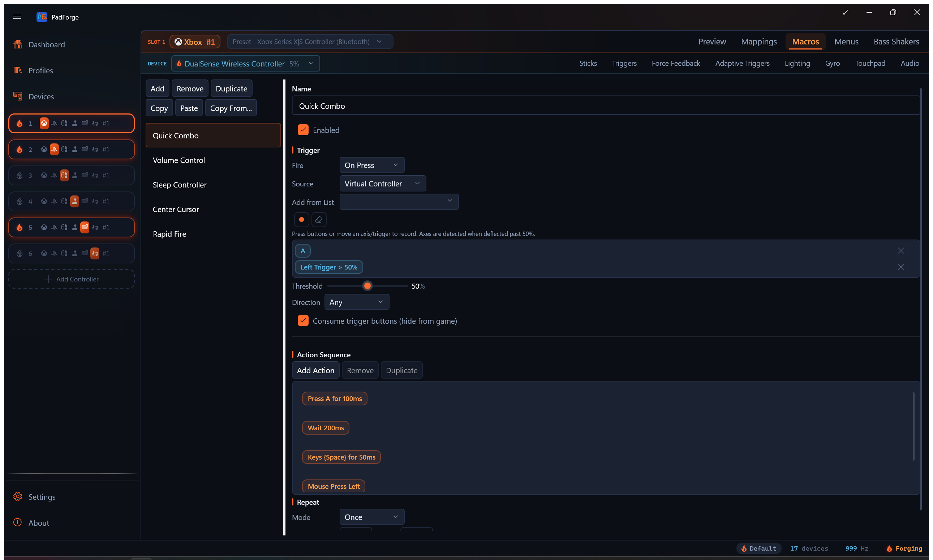The height and width of the screenshot is (560, 933).
Task: Add a new controller slot
Action: click(x=71, y=279)
